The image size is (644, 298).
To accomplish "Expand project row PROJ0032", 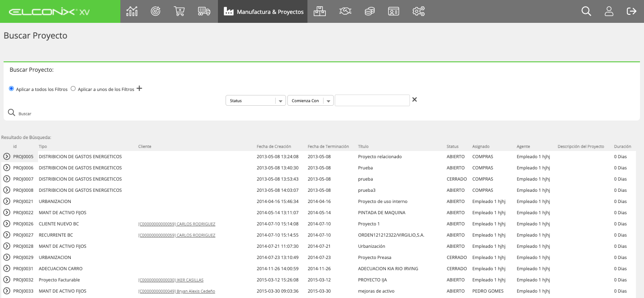I will [x=7, y=280].
